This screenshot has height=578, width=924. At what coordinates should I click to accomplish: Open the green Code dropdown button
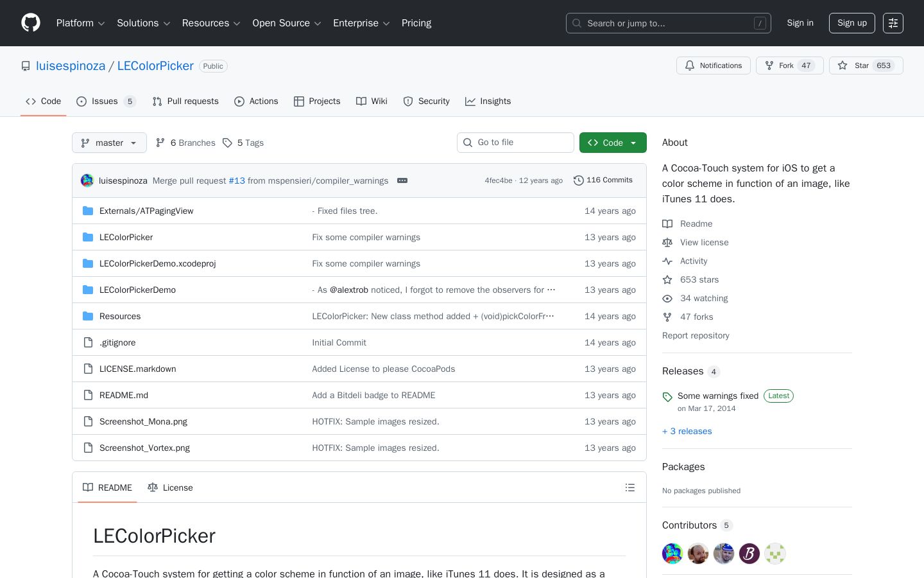click(x=613, y=143)
